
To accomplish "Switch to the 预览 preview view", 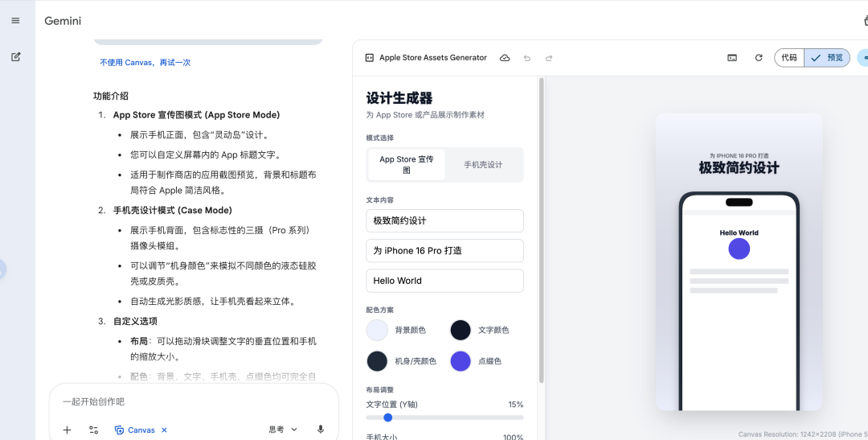I will click(827, 58).
